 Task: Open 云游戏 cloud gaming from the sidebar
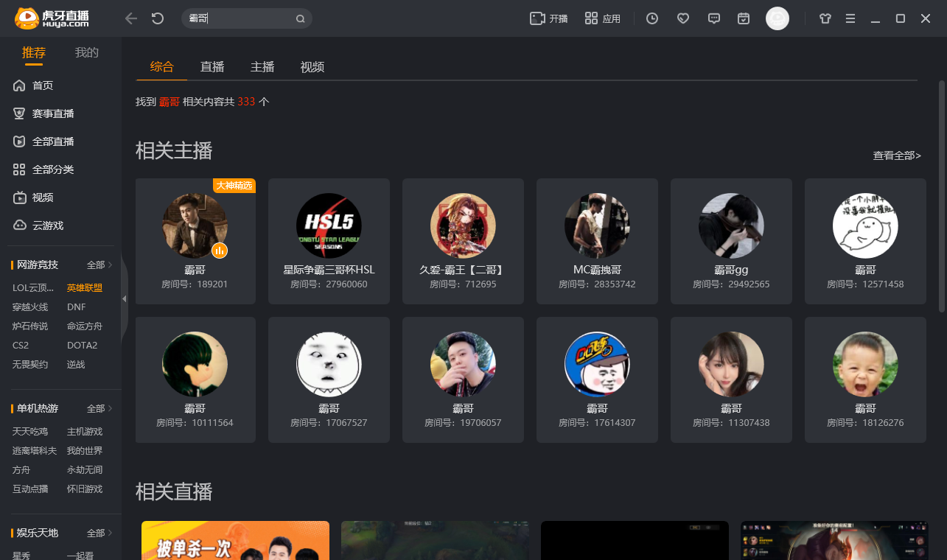[x=43, y=225]
